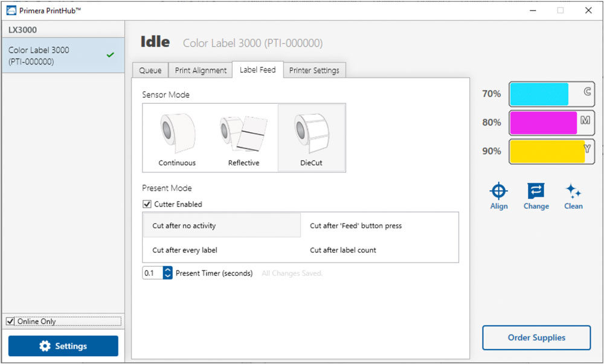The height and width of the screenshot is (364, 604).
Task: Open the Printer Settings tab
Action: [x=314, y=71]
